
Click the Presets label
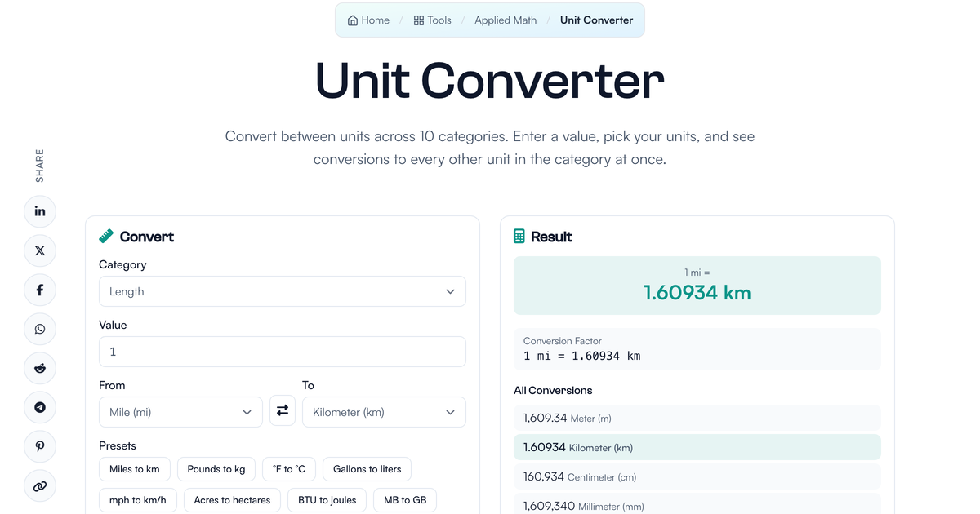118,445
